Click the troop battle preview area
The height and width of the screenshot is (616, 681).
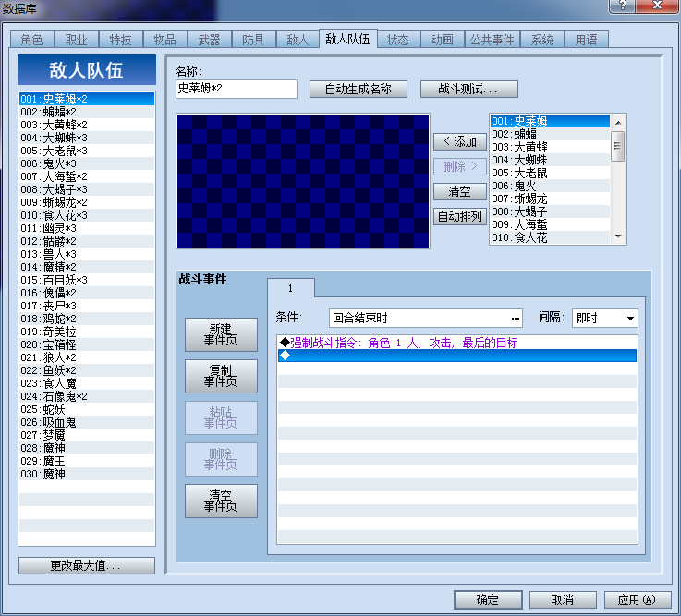click(x=303, y=181)
